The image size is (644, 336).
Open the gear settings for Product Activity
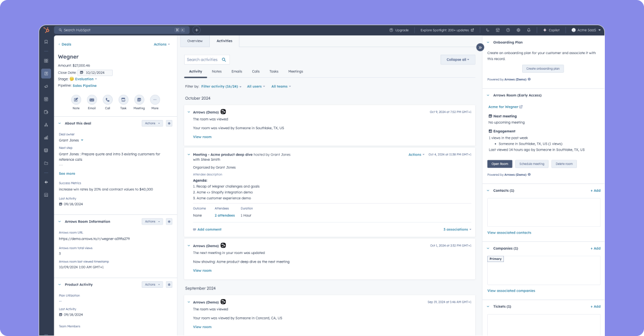pyautogui.click(x=169, y=285)
